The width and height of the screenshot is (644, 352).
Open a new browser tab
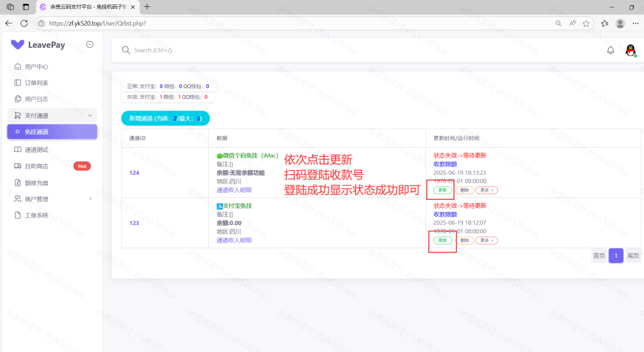pyautogui.click(x=147, y=7)
